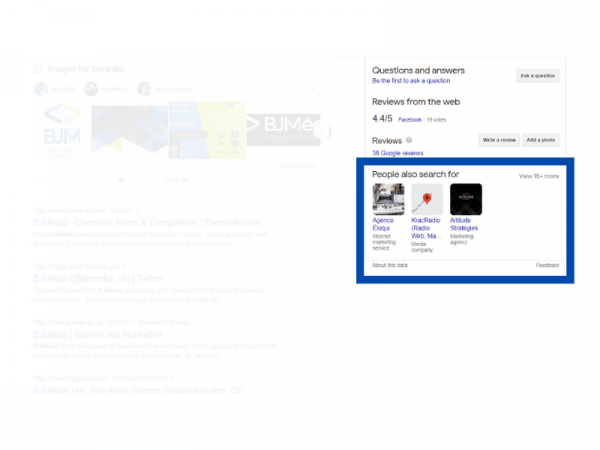This screenshot has height=450, width=600.
Task: Click Report images link
Action: click(x=298, y=166)
